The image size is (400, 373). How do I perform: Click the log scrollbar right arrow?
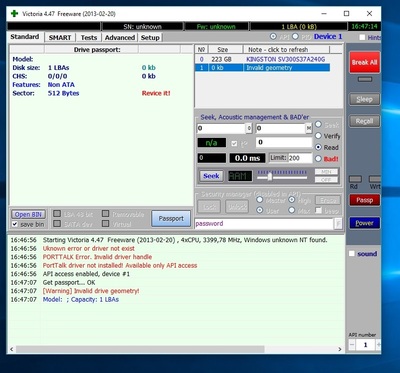[340, 349]
